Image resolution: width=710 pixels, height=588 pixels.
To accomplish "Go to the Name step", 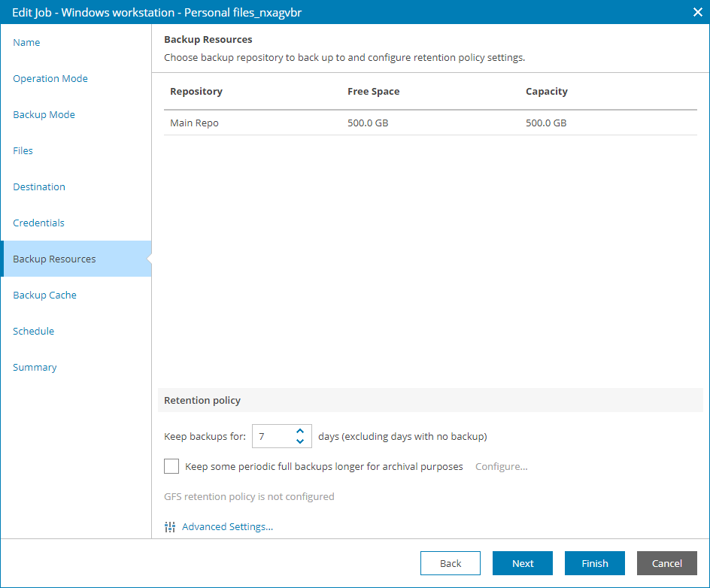I will (26, 42).
